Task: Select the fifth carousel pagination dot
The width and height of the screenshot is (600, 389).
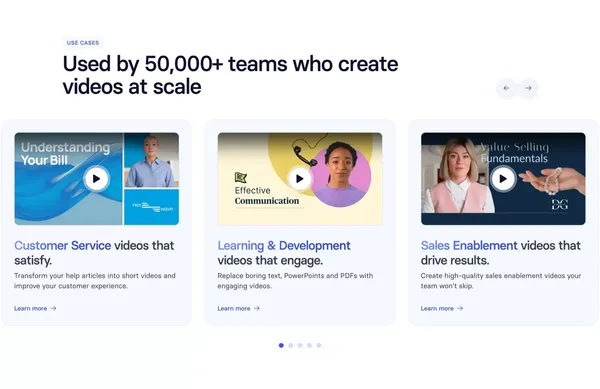Action: 319,345
